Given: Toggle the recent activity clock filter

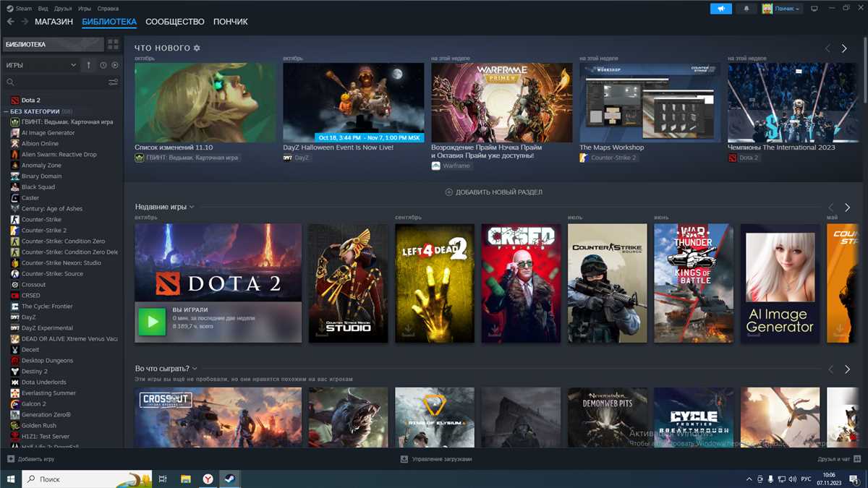Looking at the screenshot, I should 103,65.
